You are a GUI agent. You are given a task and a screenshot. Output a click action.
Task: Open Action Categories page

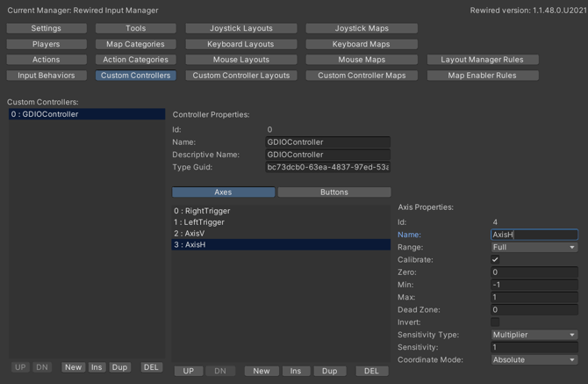coord(136,59)
